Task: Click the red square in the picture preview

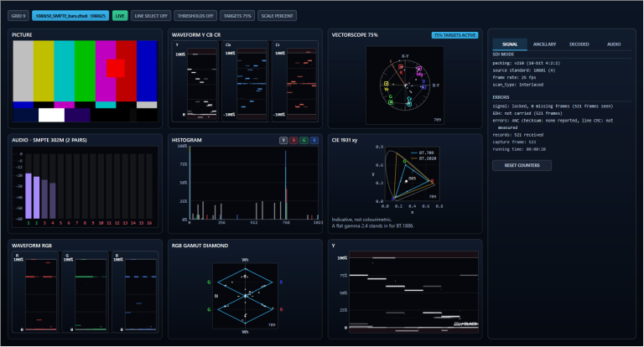Action: pos(116,68)
